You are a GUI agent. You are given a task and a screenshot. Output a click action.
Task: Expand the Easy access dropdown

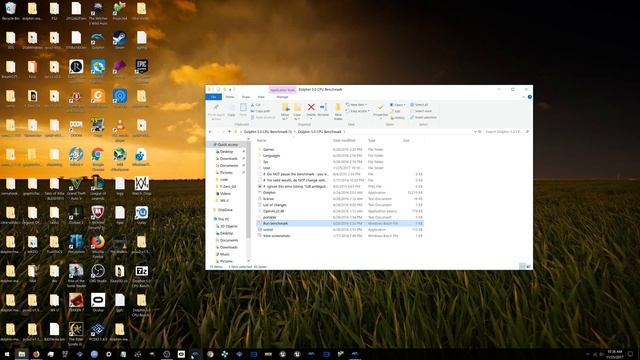click(358, 111)
